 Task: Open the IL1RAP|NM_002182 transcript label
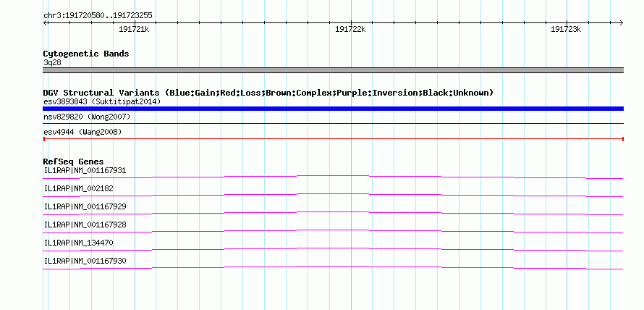[x=78, y=189]
